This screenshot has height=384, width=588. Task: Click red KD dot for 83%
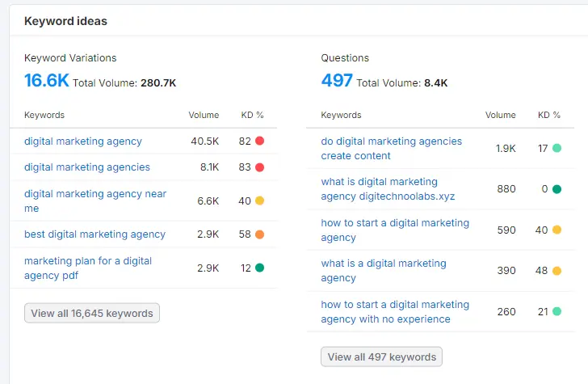tap(260, 167)
